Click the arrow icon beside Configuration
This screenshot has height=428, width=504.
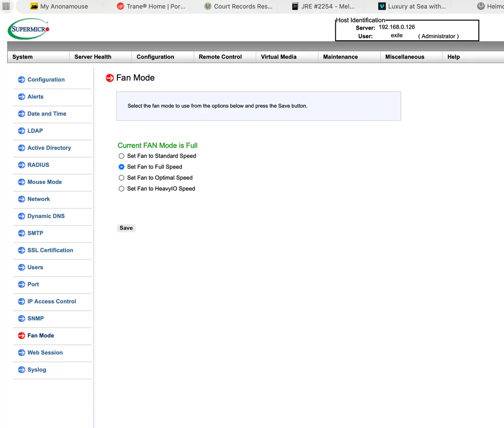[22, 80]
